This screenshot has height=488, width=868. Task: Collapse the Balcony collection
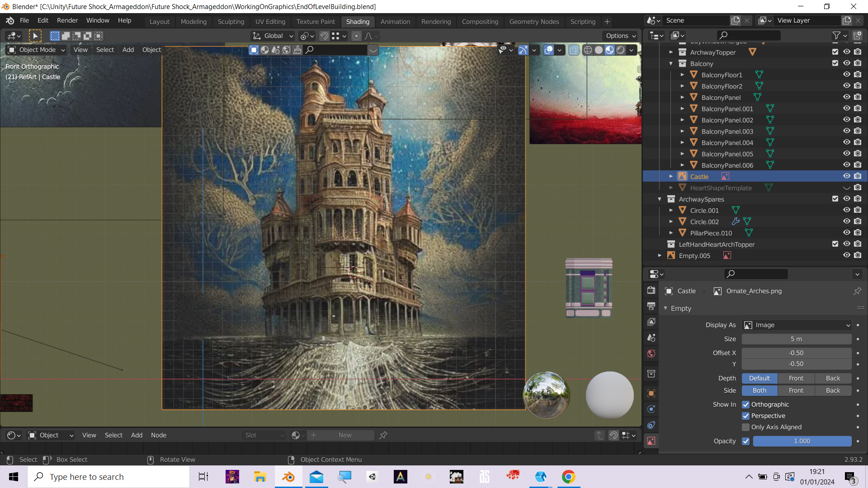point(671,63)
